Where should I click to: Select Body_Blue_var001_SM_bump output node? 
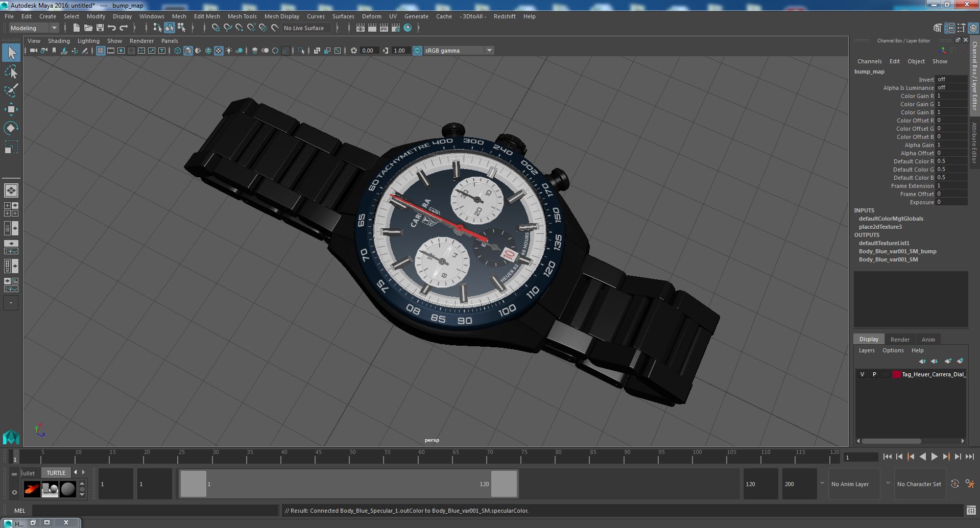pos(897,251)
